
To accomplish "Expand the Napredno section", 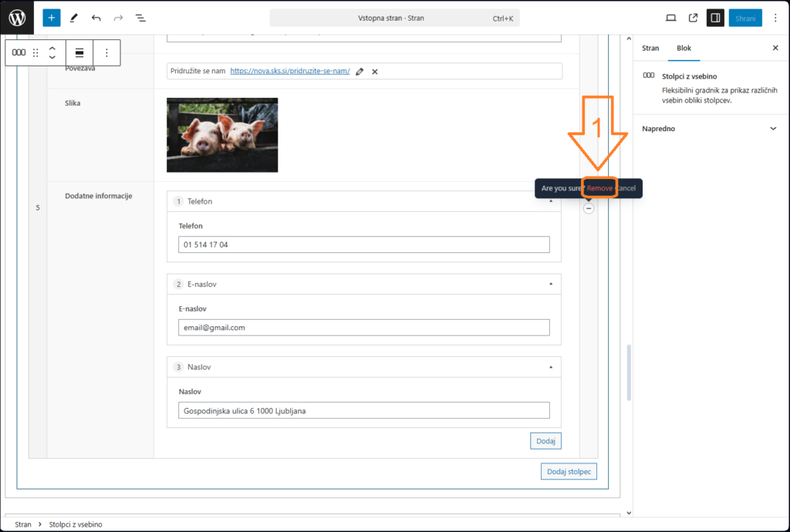I will pyautogui.click(x=773, y=129).
